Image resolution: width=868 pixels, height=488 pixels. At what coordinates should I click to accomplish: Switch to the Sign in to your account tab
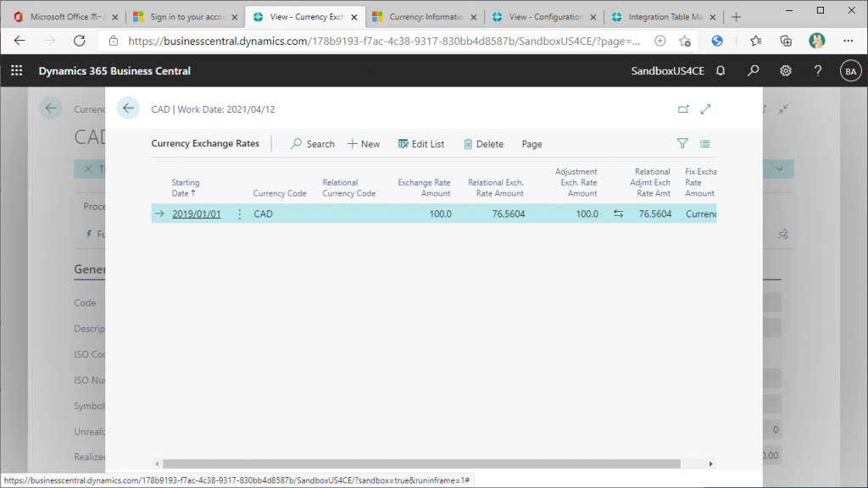[186, 17]
